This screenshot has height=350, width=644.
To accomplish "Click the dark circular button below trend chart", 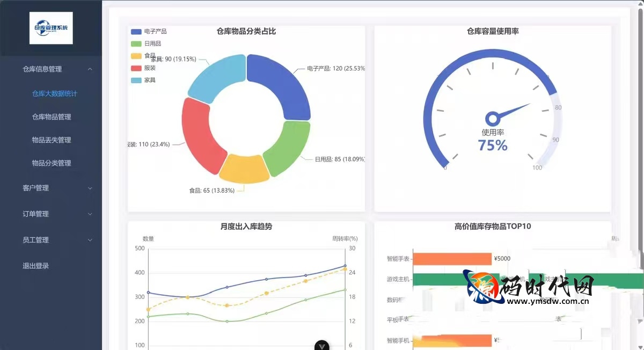I will (321, 346).
